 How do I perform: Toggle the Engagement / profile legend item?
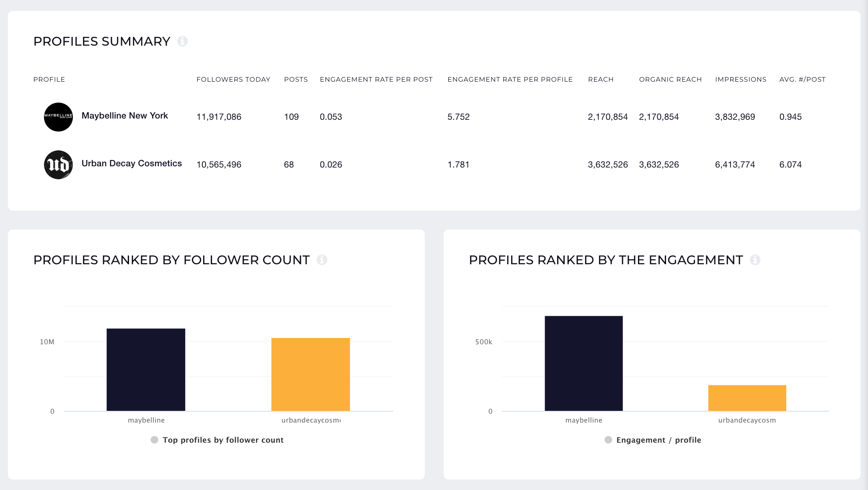pyautogui.click(x=653, y=440)
